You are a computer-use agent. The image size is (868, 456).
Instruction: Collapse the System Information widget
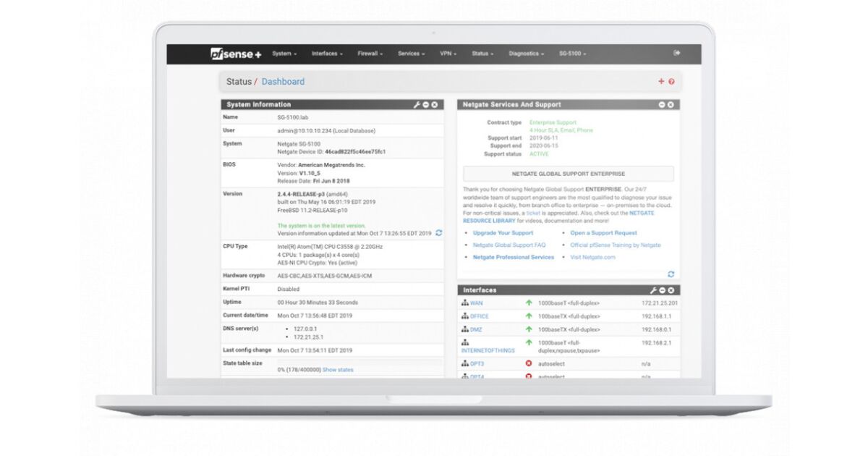click(x=426, y=105)
